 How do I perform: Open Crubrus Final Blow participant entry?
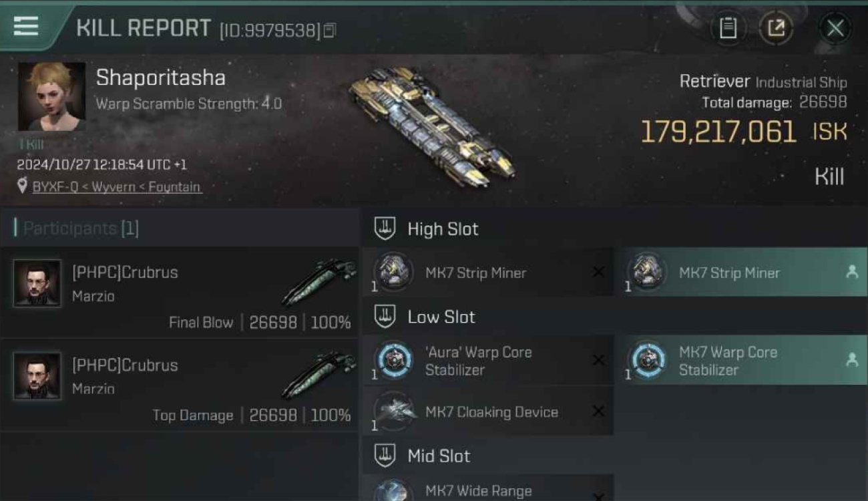180,292
